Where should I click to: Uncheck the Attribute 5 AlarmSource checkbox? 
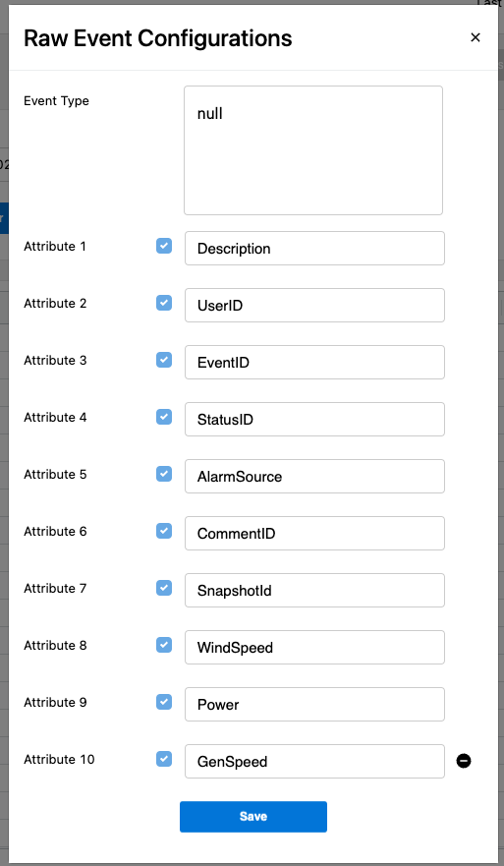164,474
